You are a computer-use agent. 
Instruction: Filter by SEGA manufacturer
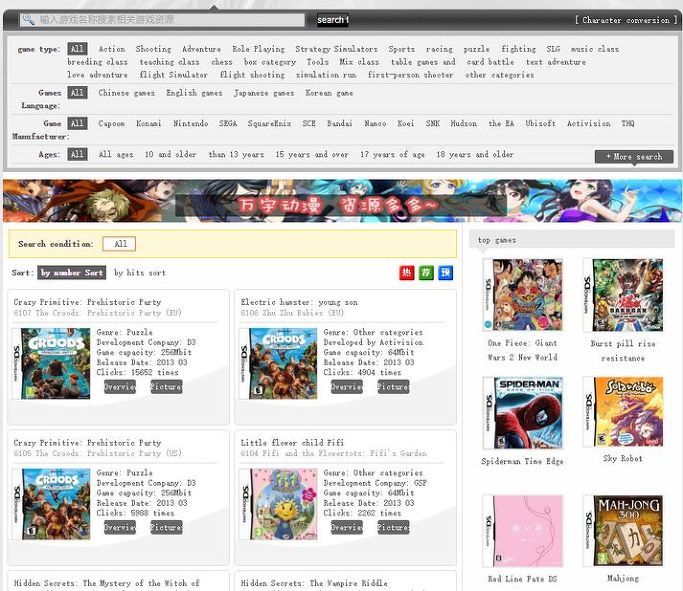coord(228,124)
